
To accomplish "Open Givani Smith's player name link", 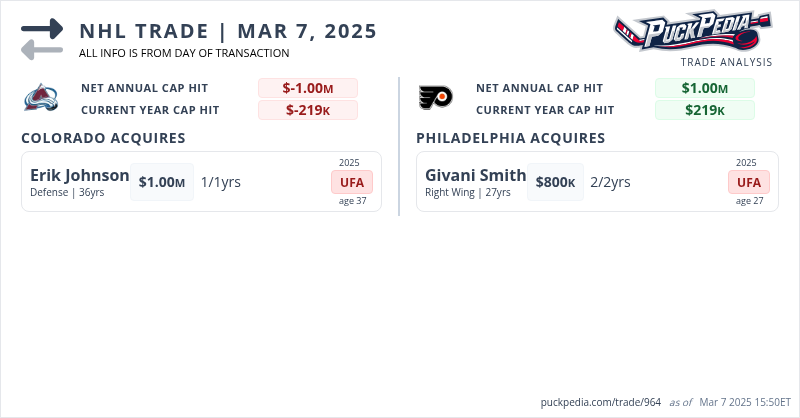I will [475, 176].
